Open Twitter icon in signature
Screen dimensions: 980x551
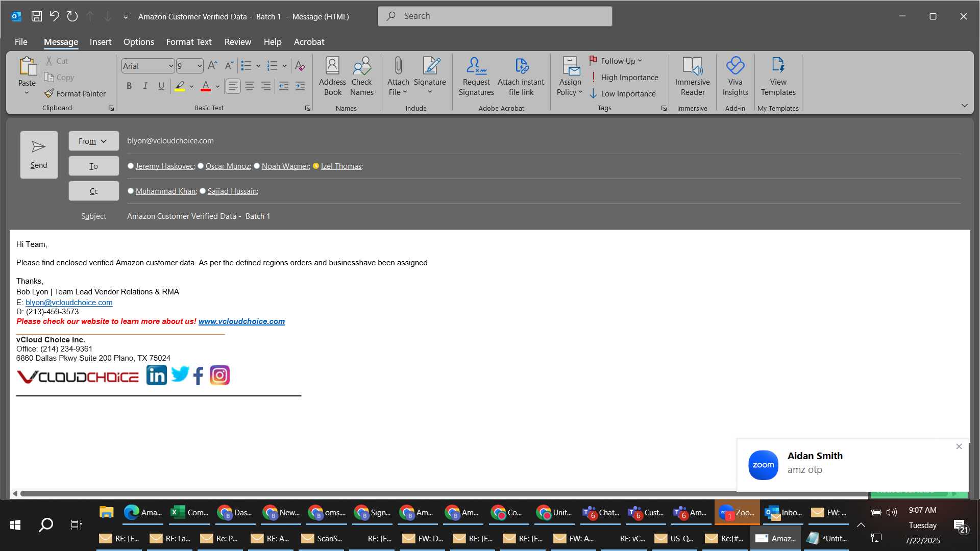[180, 374]
